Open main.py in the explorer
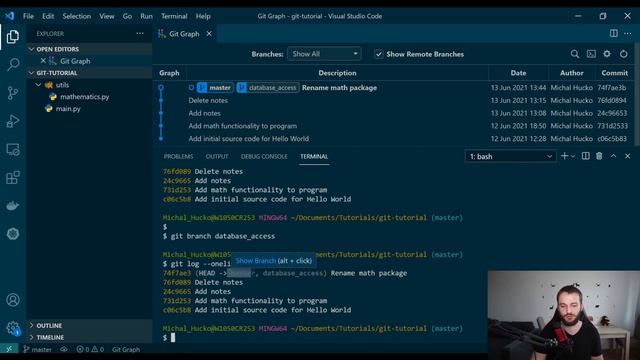Screen dimensions: 640x360 68,109
